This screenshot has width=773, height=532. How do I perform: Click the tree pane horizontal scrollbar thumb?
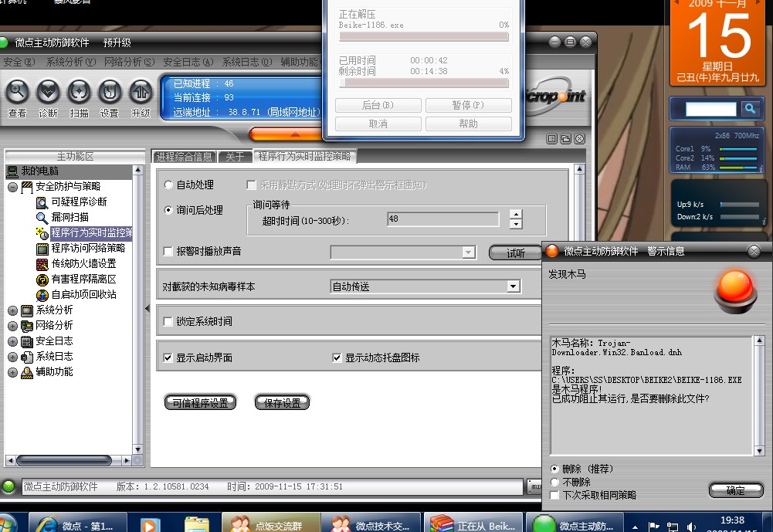tap(64, 460)
